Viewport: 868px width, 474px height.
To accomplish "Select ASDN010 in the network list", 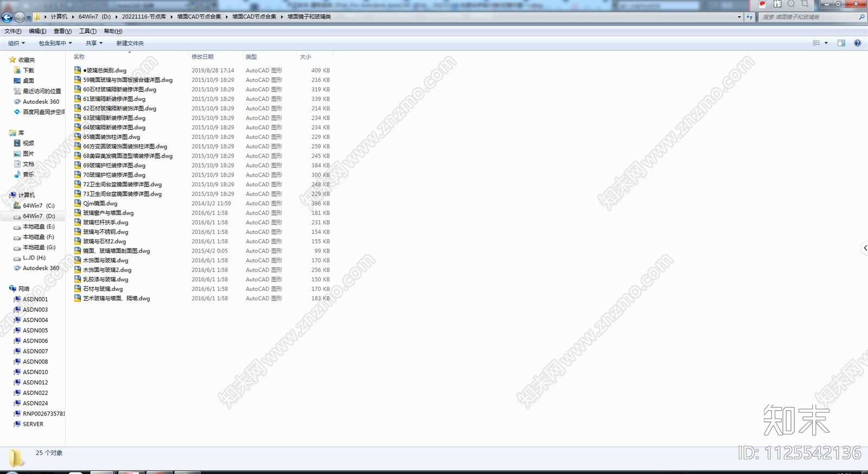I will [35, 372].
